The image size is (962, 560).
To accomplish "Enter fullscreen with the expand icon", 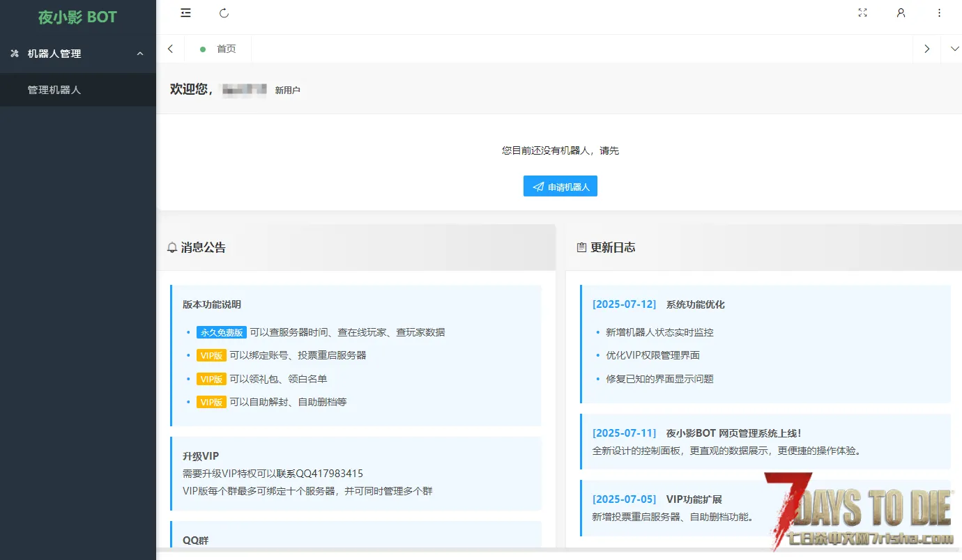I will coord(863,13).
